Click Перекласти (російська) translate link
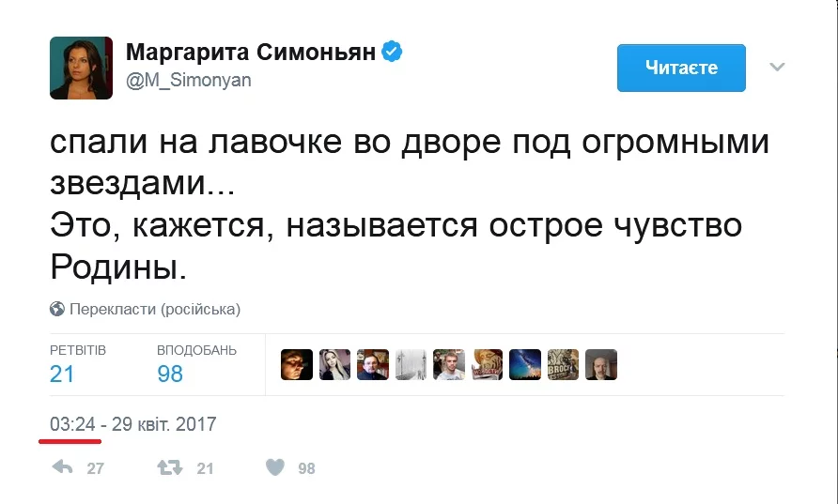 [x=154, y=309]
